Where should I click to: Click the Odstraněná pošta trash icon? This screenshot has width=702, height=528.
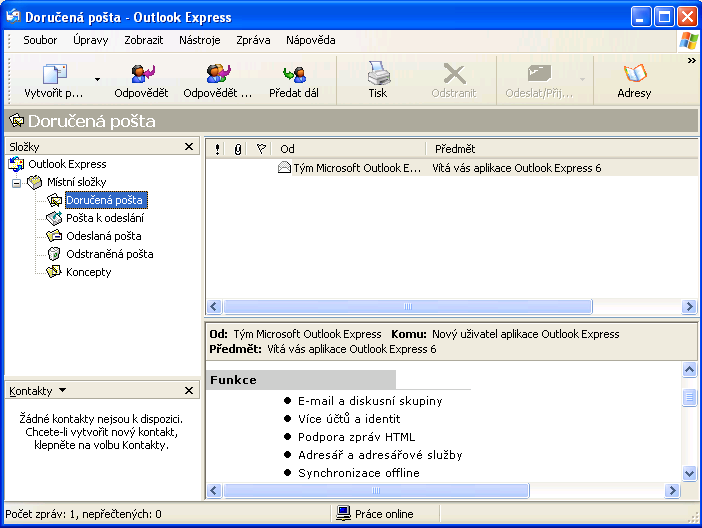pyautogui.click(x=54, y=254)
